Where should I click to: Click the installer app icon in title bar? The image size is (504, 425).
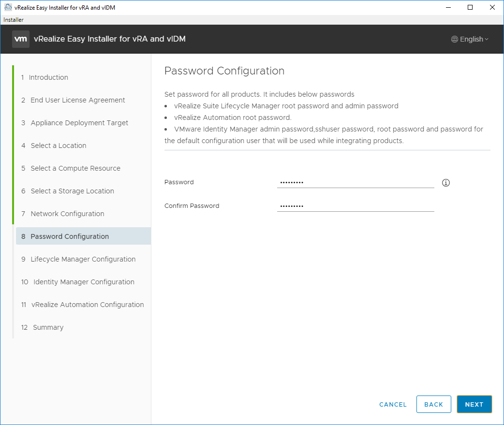click(8, 7)
